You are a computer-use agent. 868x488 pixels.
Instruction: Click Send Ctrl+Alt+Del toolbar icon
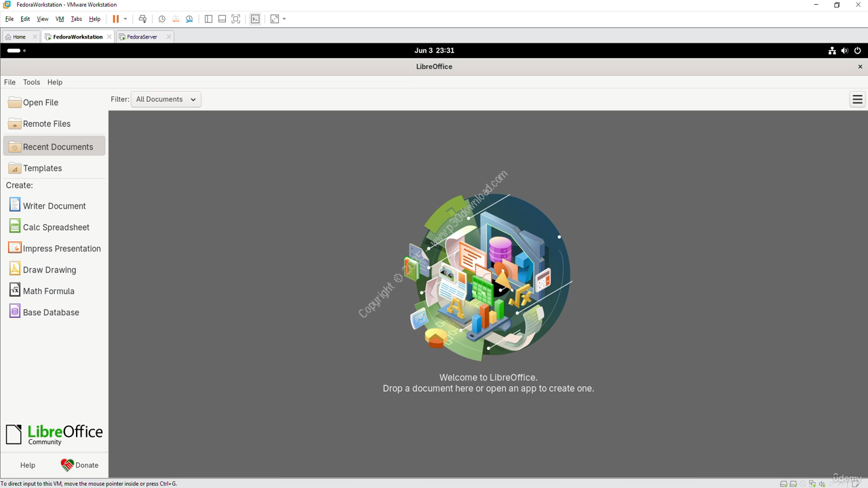point(142,19)
